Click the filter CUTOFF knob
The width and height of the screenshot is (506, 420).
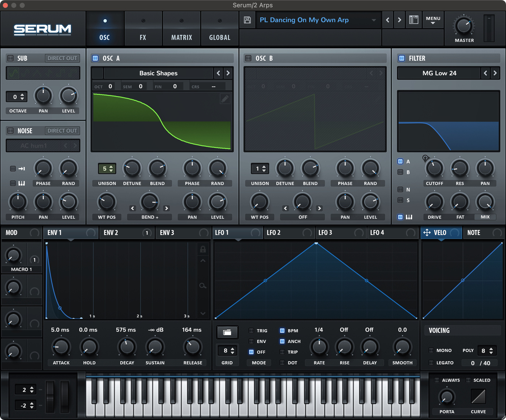pyautogui.click(x=434, y=168)
